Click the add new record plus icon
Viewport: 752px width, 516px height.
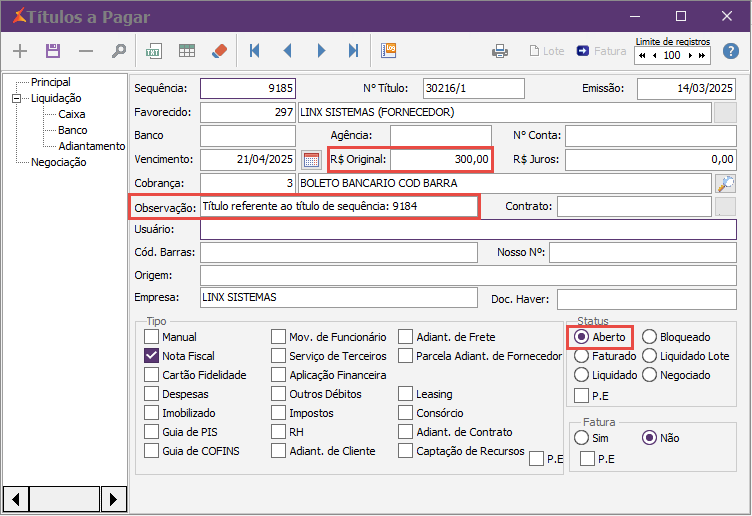tap(20, 51)
